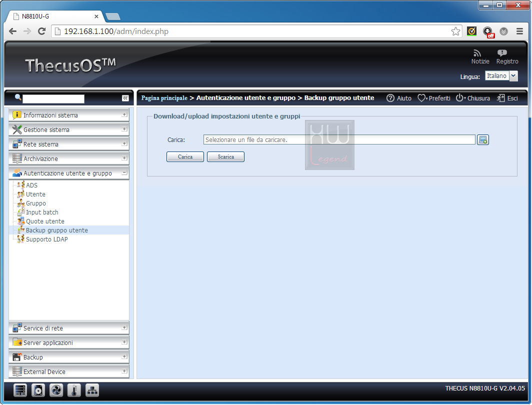Open the Chrome hamburger menu

tap(519, 31)
